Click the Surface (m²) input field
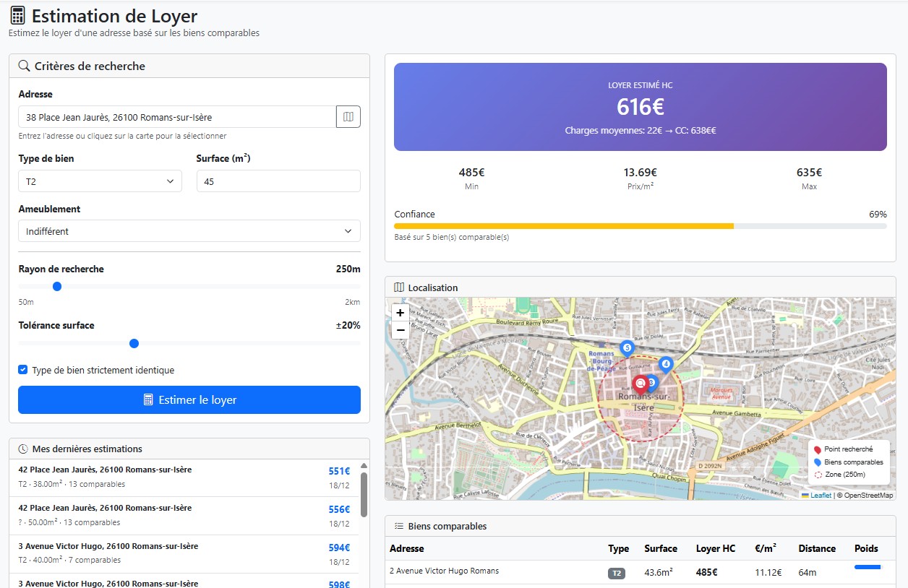The image size is (908, 588). (278, 181)
